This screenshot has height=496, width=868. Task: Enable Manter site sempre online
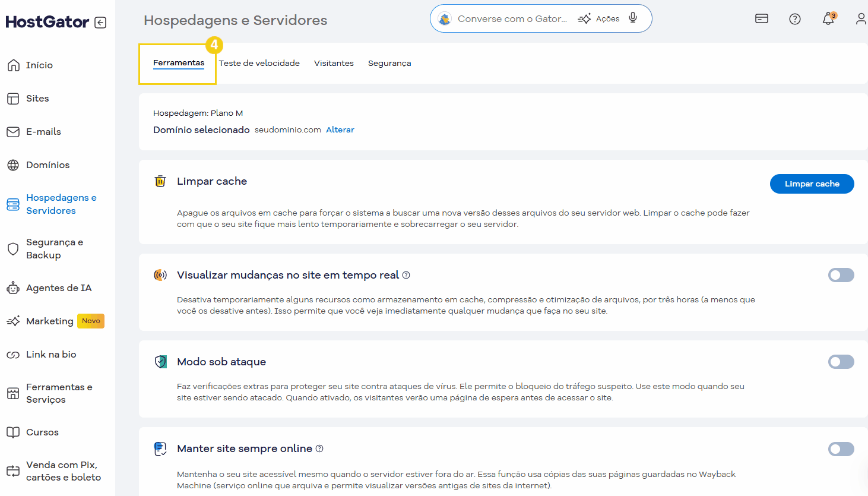point(841,449)
